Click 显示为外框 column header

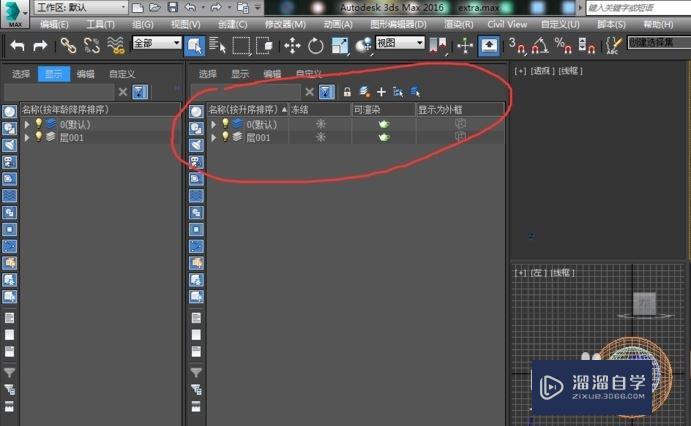click(460, 110)
